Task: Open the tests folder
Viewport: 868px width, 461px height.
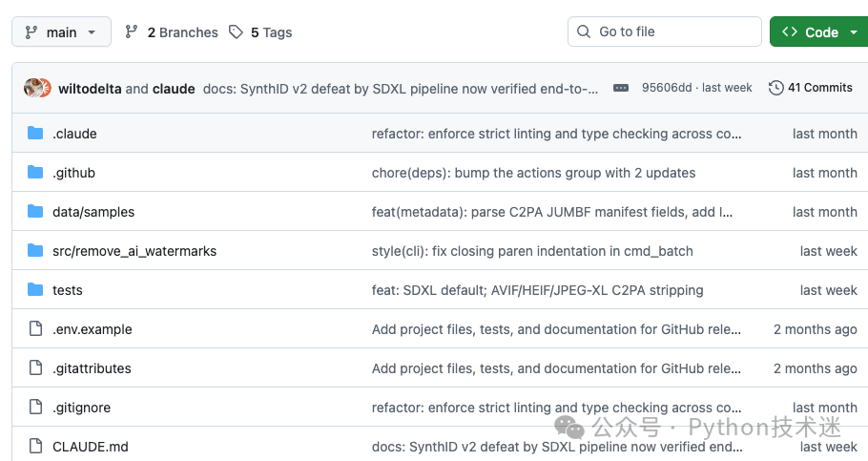Action: tap(67, 290)
